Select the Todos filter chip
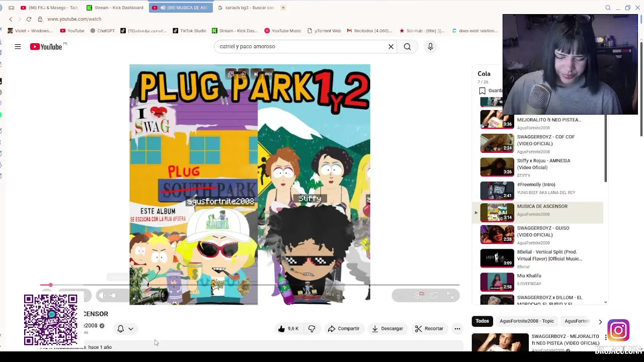The height and width of the screenshot is (362, 644). click(x=482, y=321)
